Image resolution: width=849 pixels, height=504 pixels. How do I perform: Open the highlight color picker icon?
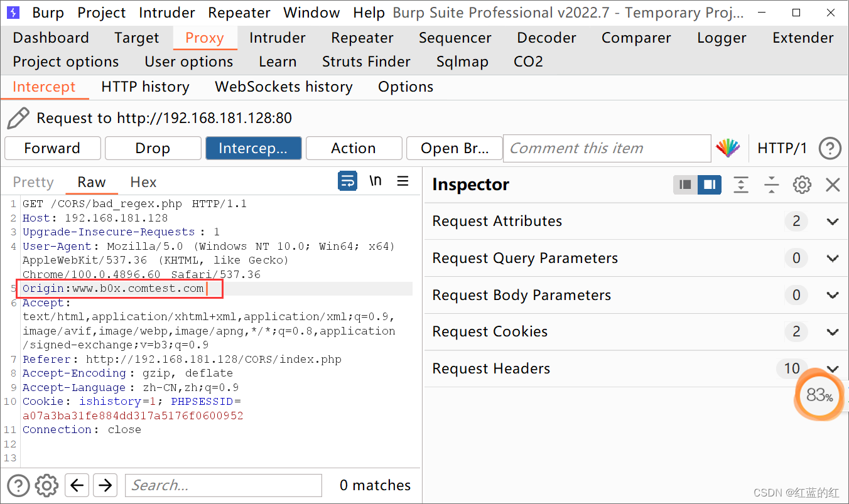tap(728, 149)
